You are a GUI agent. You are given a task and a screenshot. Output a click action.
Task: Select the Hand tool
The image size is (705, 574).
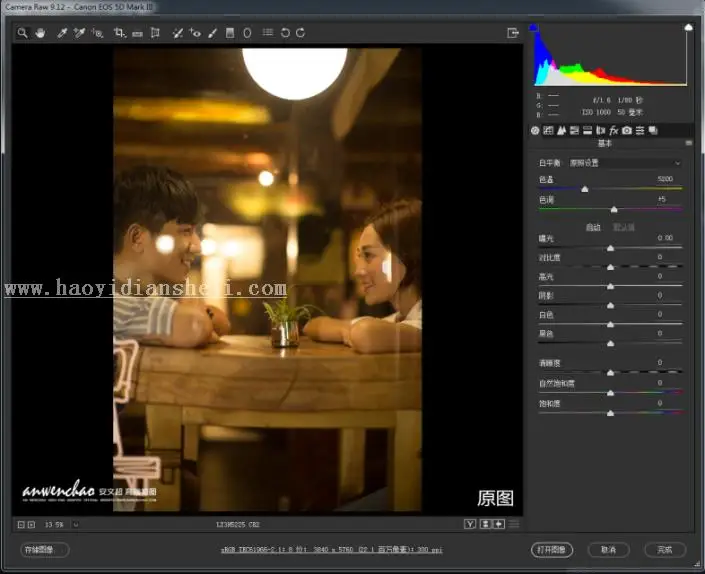click(40, 33)
